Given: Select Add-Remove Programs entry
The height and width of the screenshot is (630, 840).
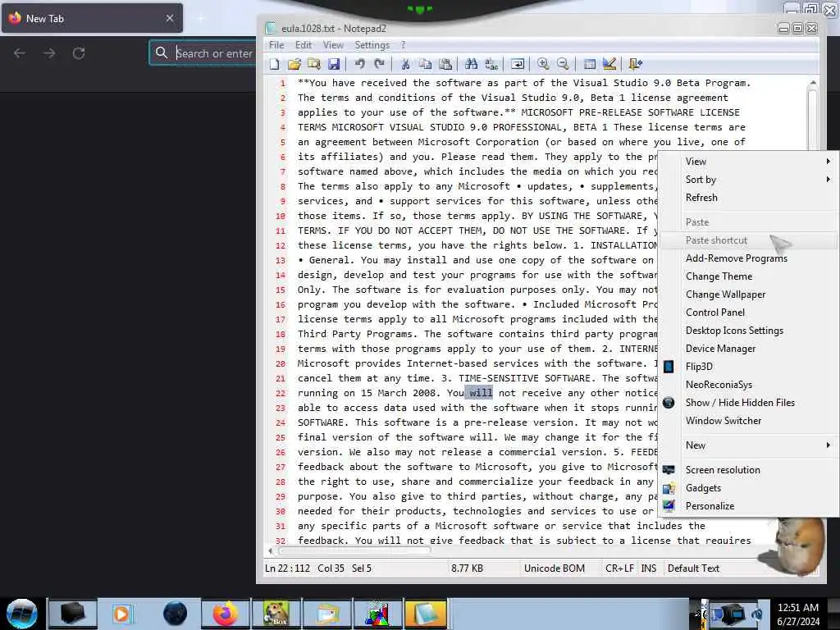Looking at the screenshot, I should pos(748,258).
